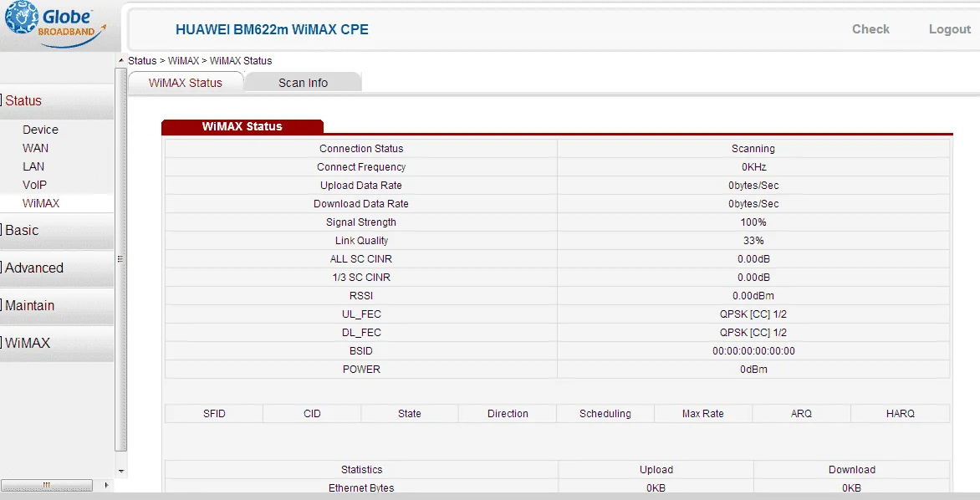Expand the Advanced sidebar section
980x500 pixels.
(x=57, y=268)
